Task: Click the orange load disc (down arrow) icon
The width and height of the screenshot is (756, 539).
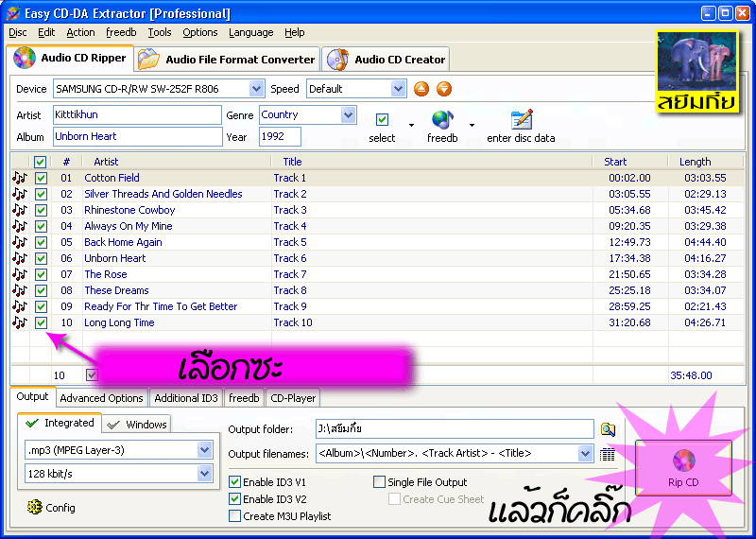Action: pos(444,89)
